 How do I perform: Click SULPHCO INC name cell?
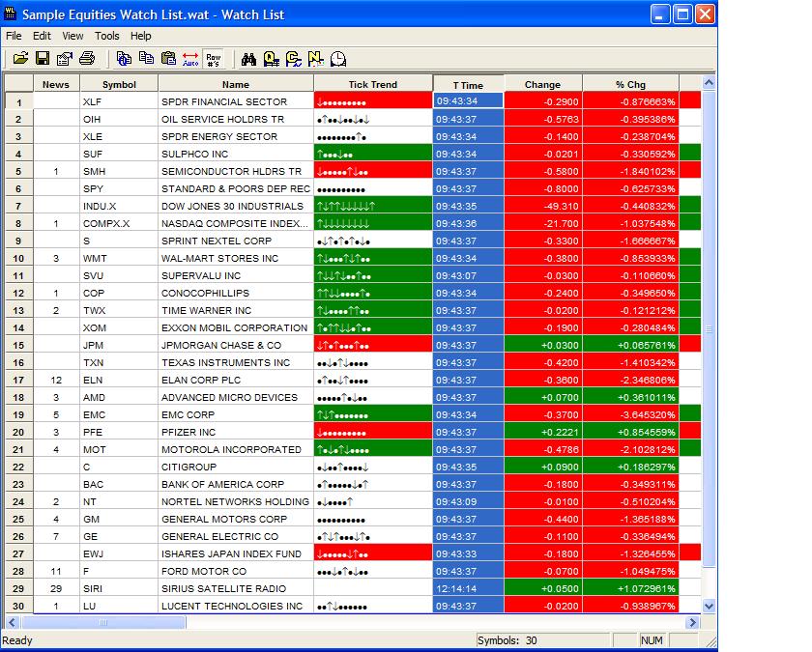click(x=236, y=154)
